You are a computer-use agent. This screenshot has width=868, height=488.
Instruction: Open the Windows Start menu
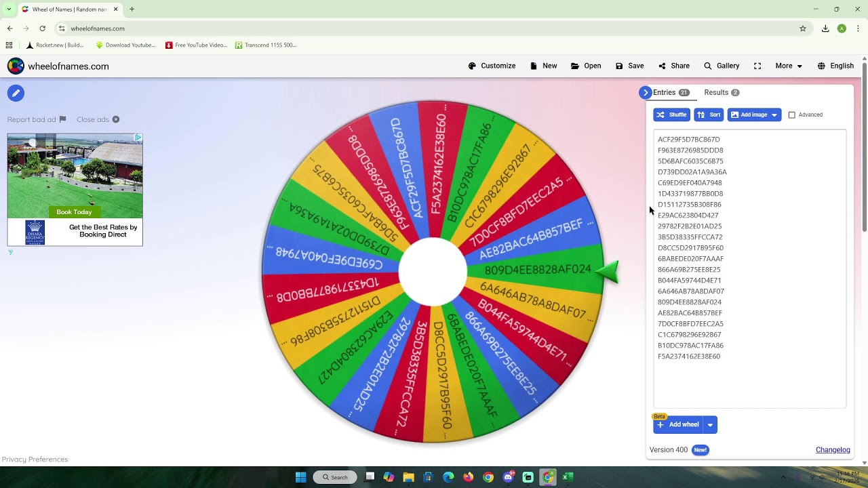point(301,477)
